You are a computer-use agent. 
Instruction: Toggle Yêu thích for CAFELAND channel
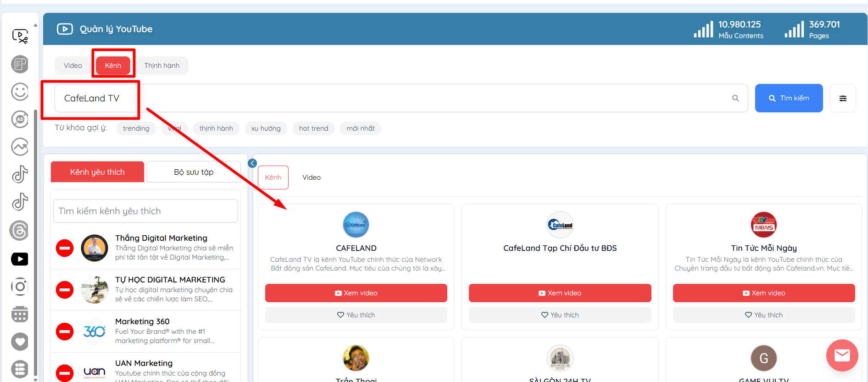[356, 315]
